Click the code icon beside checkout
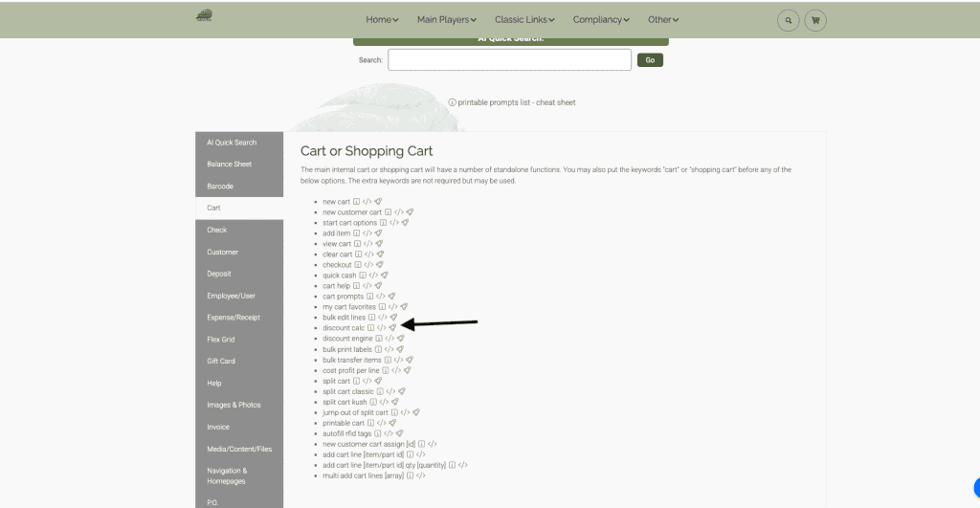Image resolution: width=980 pixels, height=508 pixels. click(368, 265)
